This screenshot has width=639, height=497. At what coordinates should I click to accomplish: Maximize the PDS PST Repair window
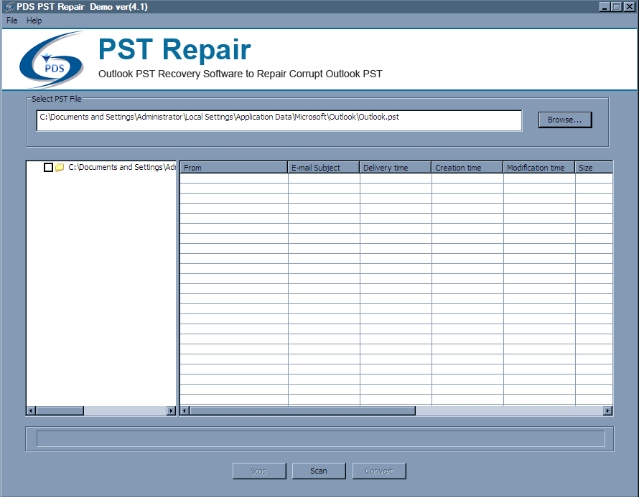[617, 7]
